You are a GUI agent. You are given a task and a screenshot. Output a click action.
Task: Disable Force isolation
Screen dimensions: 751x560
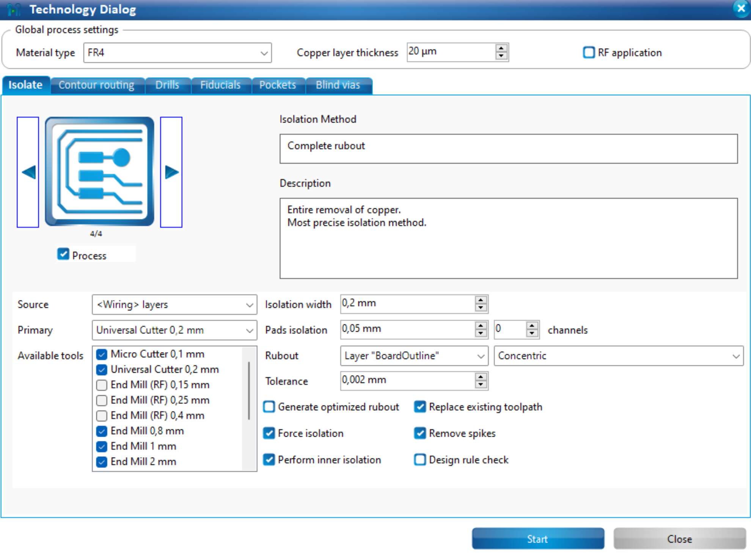269,433
